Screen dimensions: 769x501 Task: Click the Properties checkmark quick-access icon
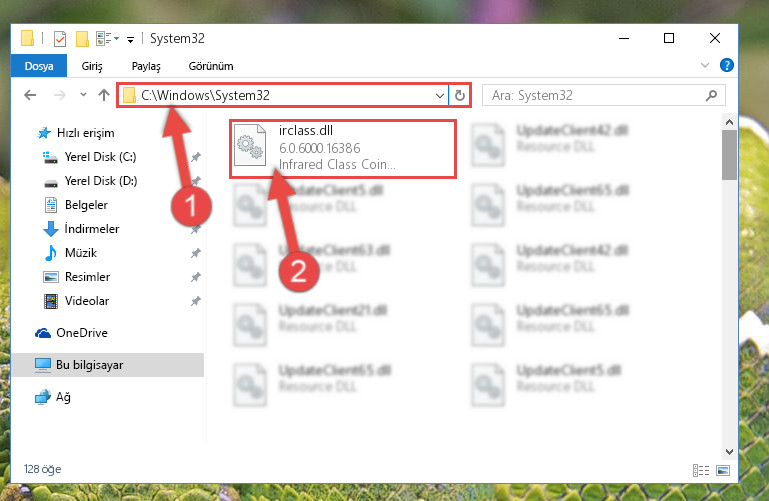click(60, 38)
